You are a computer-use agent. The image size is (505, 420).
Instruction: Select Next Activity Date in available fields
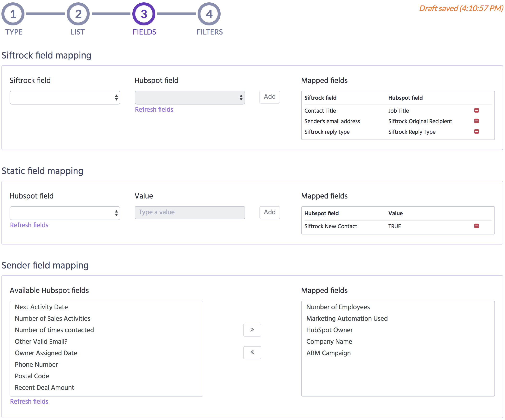click(106, 307)
